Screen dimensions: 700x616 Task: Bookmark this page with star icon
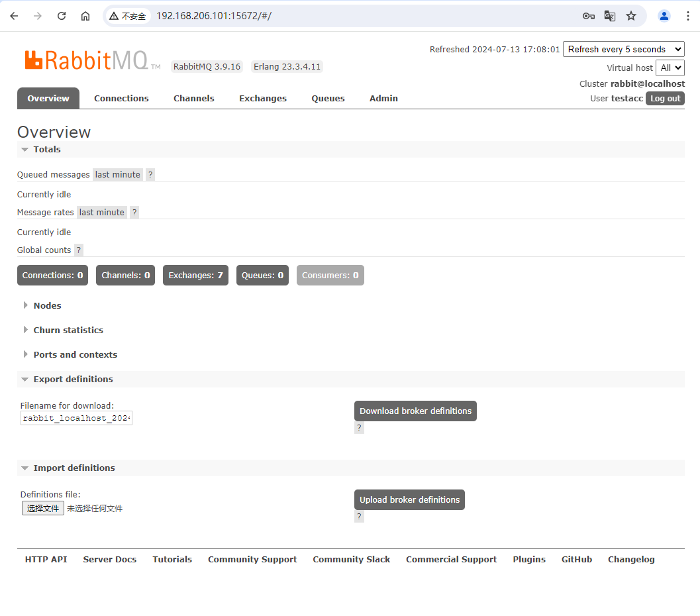tap(631, 16)
